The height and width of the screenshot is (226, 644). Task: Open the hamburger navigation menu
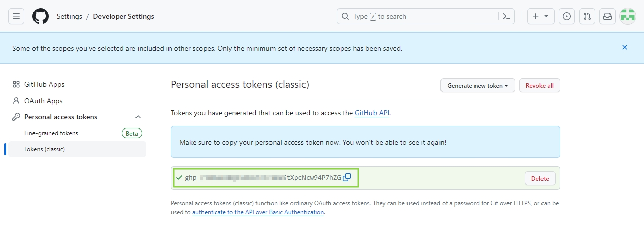tap(16, 16)
